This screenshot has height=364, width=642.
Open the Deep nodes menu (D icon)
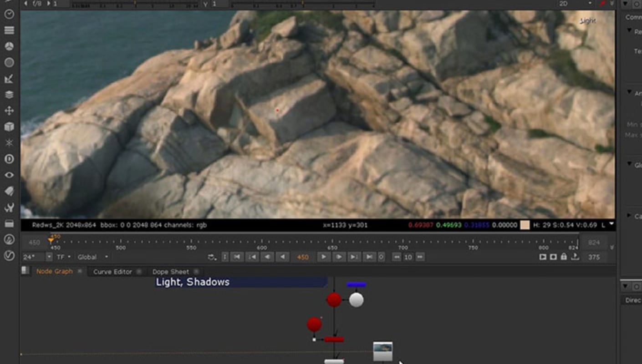[x=9, y=159]
